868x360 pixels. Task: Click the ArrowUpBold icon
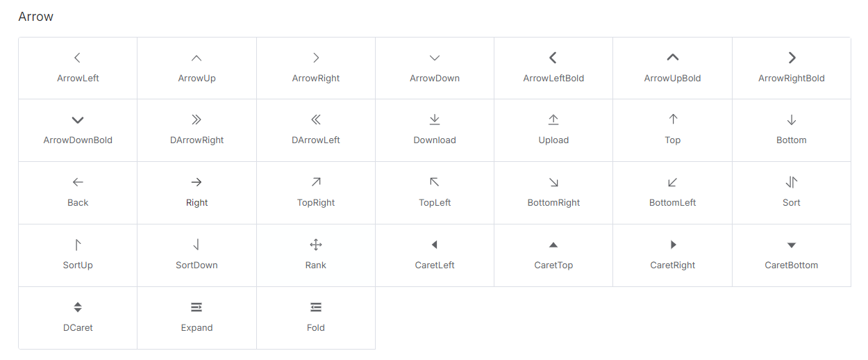[x=672, y=58]
